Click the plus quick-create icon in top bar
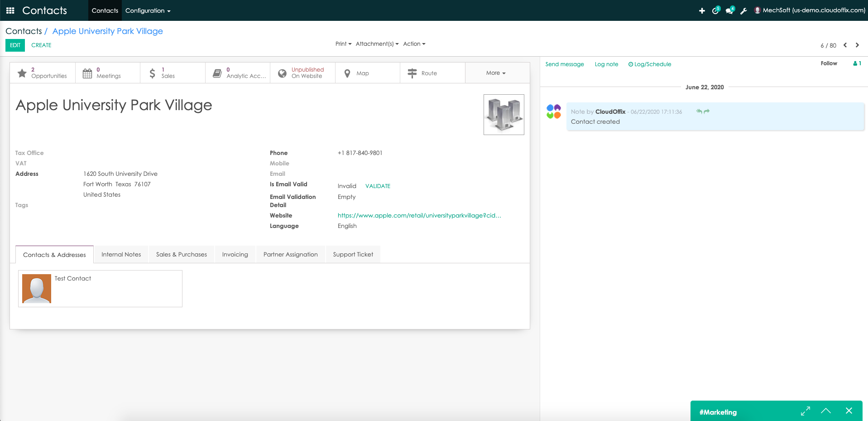 tap(702, 11)
